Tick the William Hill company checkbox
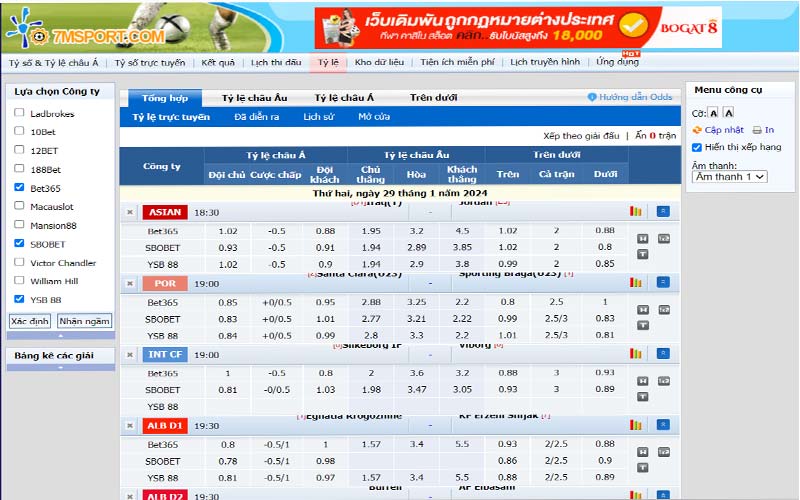800x500 pixels. (x=19, y=281)
